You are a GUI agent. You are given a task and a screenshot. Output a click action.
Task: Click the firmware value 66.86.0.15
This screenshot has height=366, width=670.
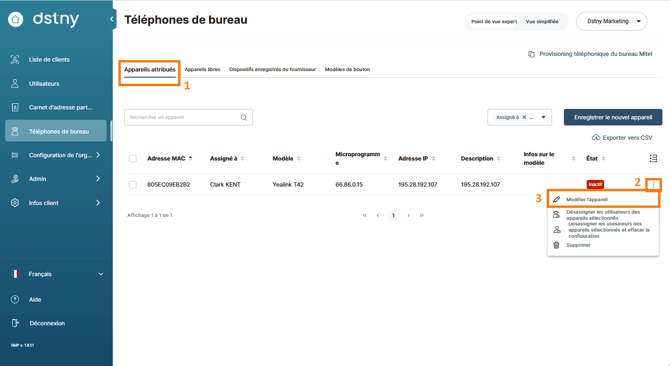point(349,184)
